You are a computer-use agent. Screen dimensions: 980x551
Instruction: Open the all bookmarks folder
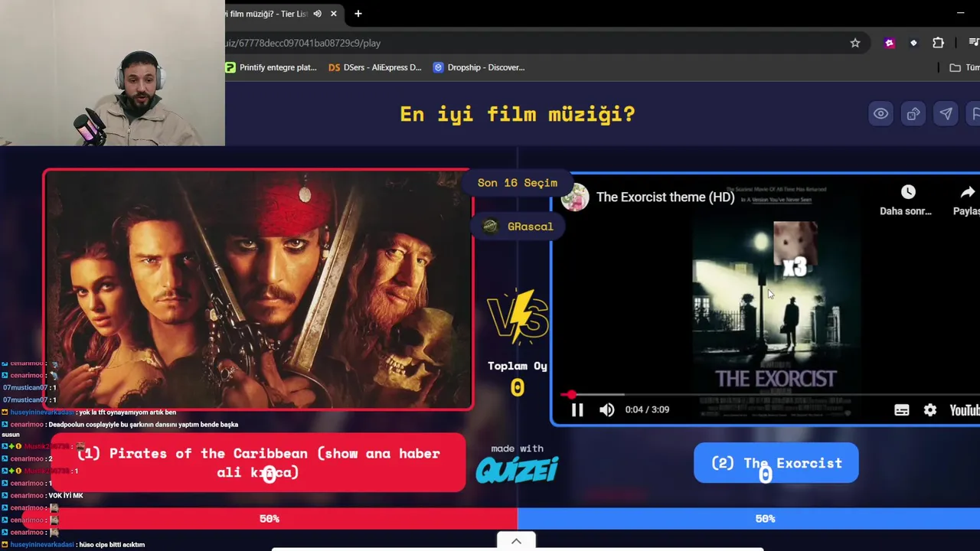[x=964, y=67]
